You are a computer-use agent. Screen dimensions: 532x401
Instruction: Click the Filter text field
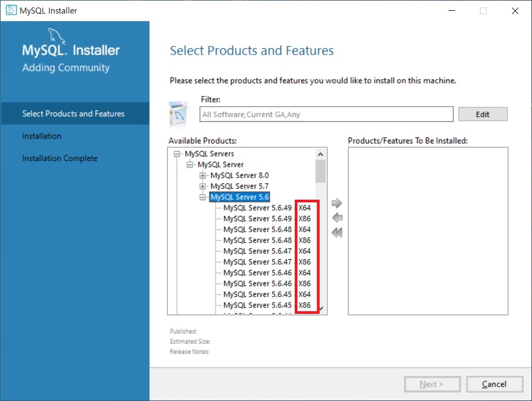point(326,114)
